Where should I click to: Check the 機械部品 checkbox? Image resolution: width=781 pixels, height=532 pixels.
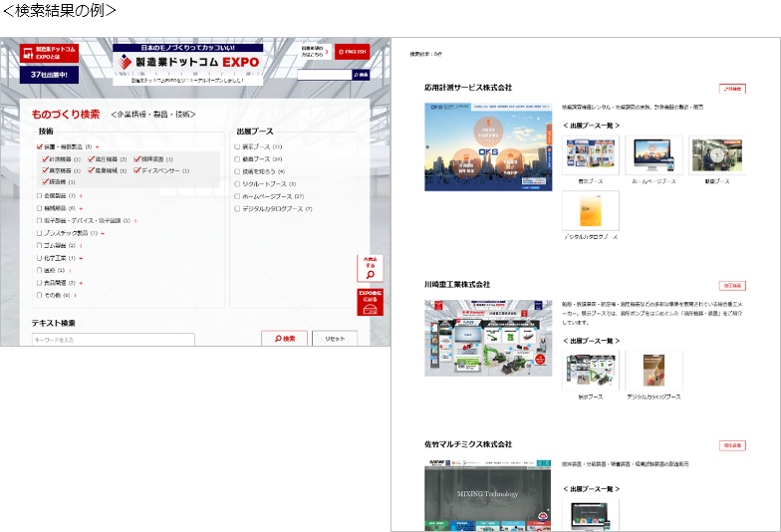[40, 208]
